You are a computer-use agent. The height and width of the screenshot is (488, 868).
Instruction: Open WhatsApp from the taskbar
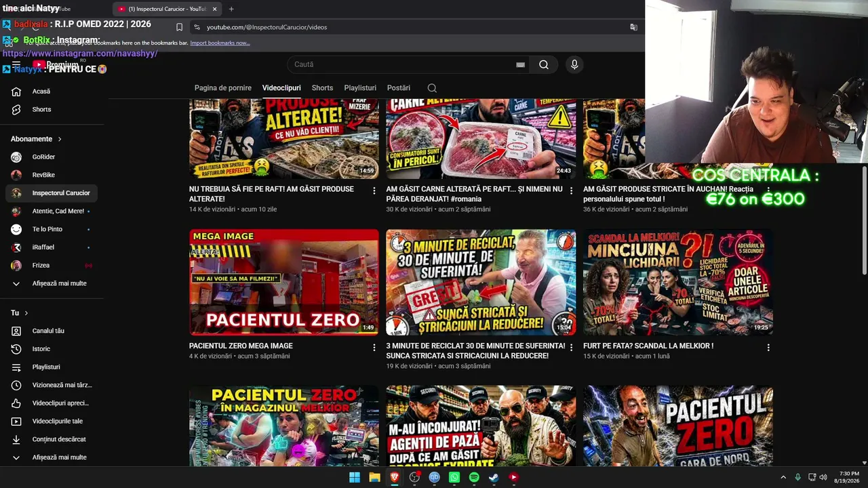pos(454,477)
